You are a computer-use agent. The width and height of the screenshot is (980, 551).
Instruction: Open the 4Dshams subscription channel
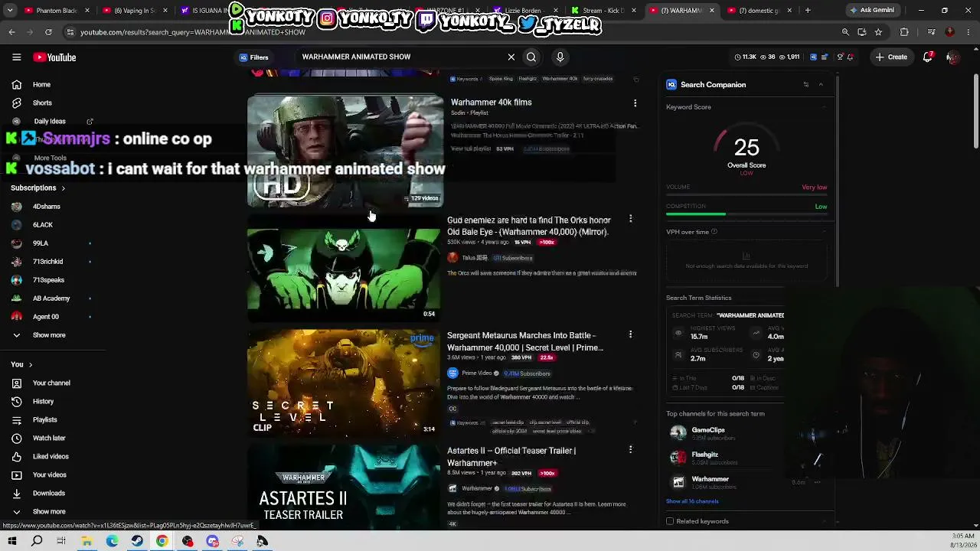click(46, 207)
